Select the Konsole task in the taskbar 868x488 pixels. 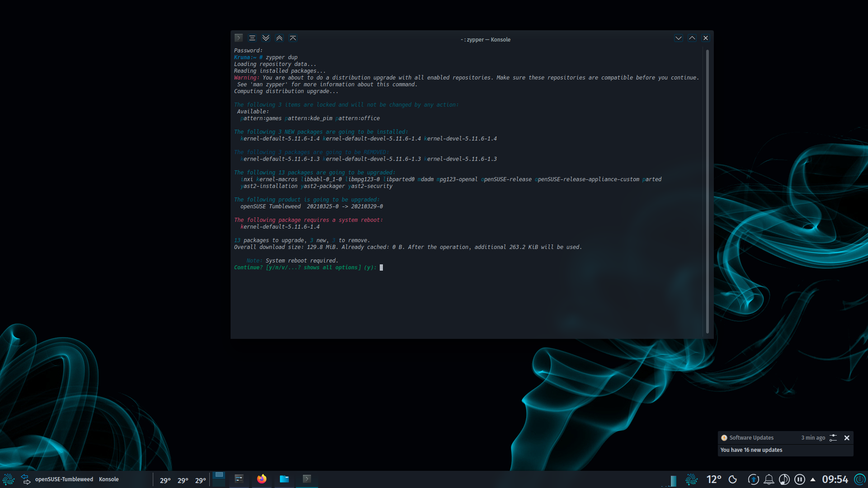click(307, 479)
